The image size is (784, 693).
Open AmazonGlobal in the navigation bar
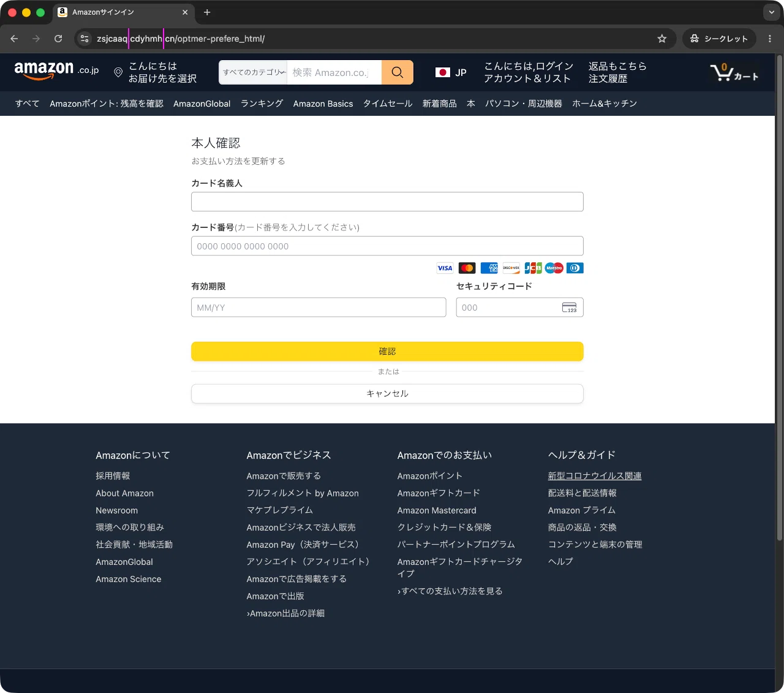[202, 104]
